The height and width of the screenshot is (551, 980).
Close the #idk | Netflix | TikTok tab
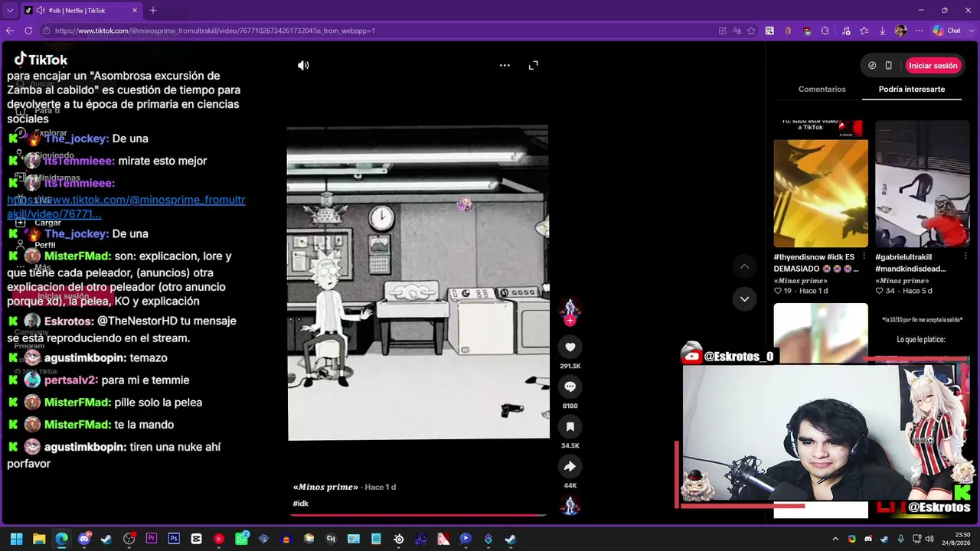coord(135,11)
